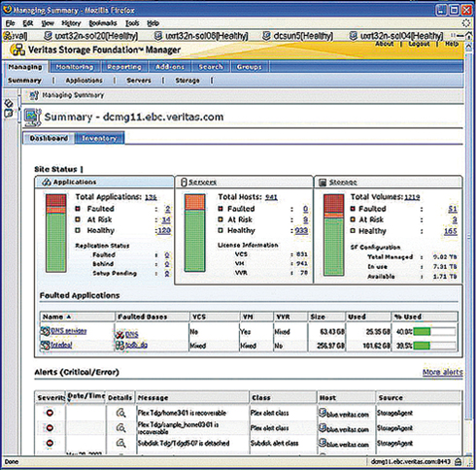The height and width of the screenshot is (470, 476).
Task: View details of Subdisk detached alert
Action: click(120, 443)
